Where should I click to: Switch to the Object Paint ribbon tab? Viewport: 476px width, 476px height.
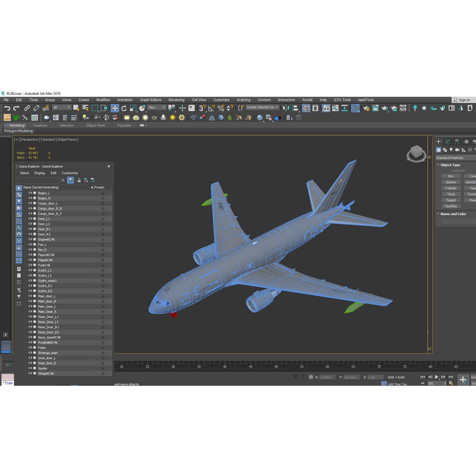point(96,125)
